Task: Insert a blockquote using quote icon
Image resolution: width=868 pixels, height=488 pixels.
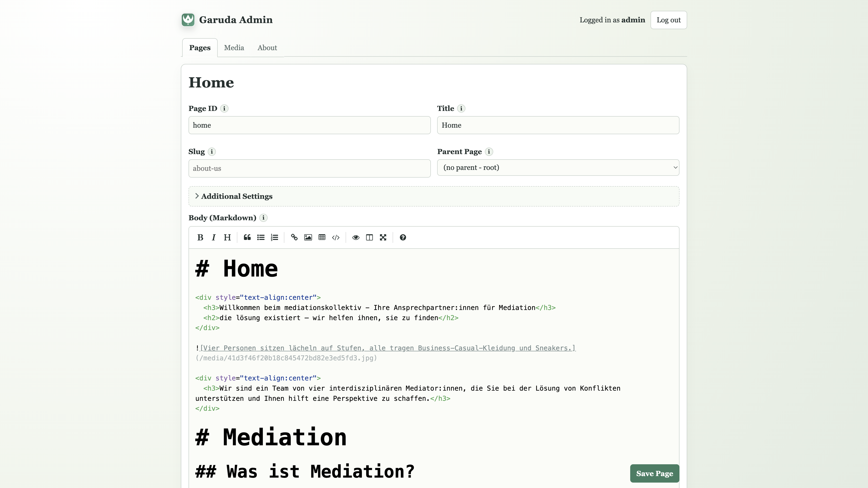Action: [247, 237]
